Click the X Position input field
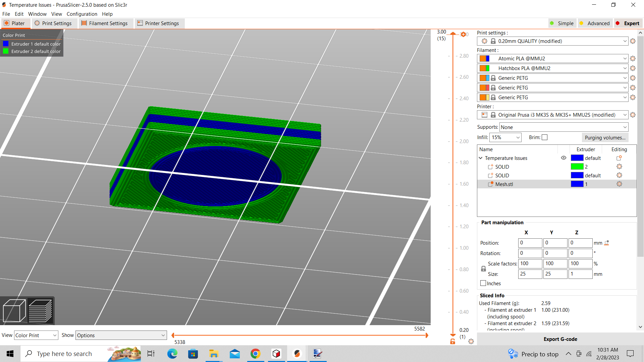The width and height of the screenshot is (644, 362). pyautogui.click(x=530, y=243)
